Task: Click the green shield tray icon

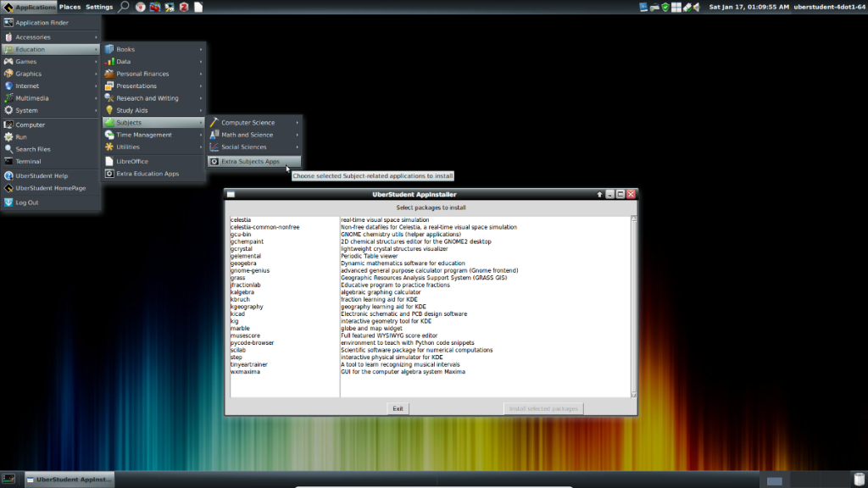Action: click(665, 7)
